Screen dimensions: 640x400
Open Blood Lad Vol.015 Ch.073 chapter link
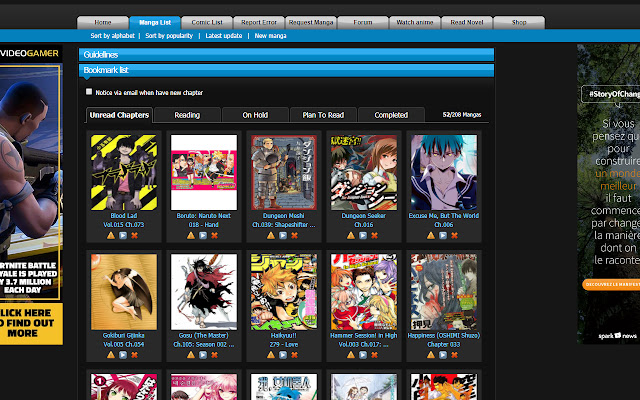click(124, 224)
